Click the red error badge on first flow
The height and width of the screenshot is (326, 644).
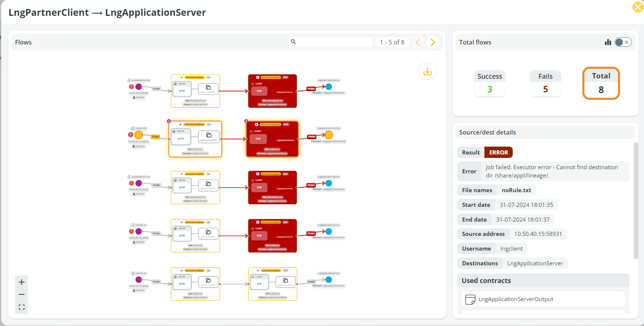[x=131, y=87]
